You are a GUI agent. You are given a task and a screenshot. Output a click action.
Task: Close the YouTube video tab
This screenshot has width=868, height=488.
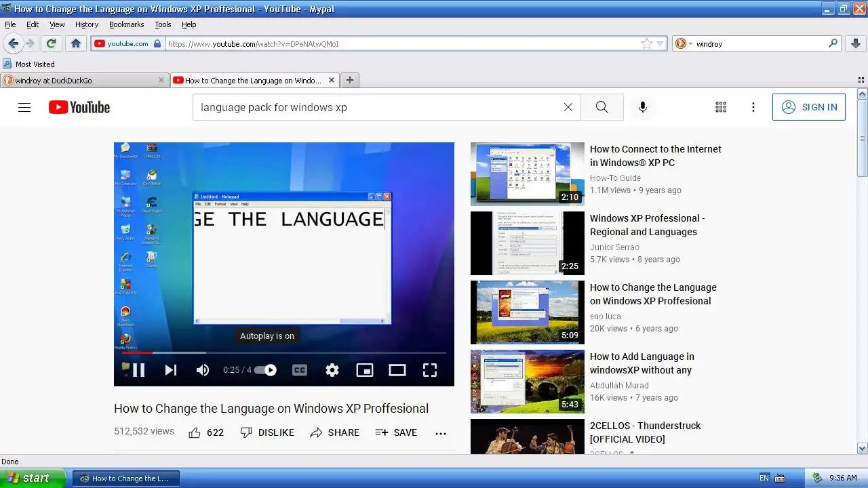332,80
